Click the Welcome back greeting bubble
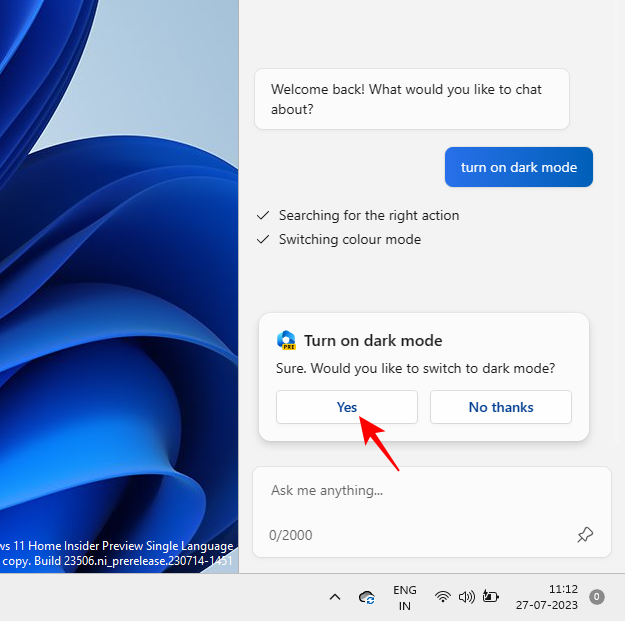 tap(411, 98)
